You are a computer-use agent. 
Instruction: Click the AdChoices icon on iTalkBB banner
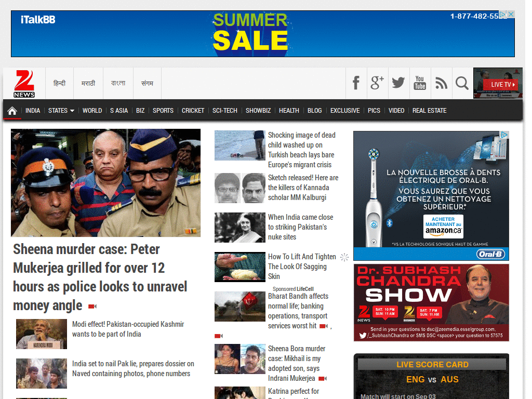503,14
